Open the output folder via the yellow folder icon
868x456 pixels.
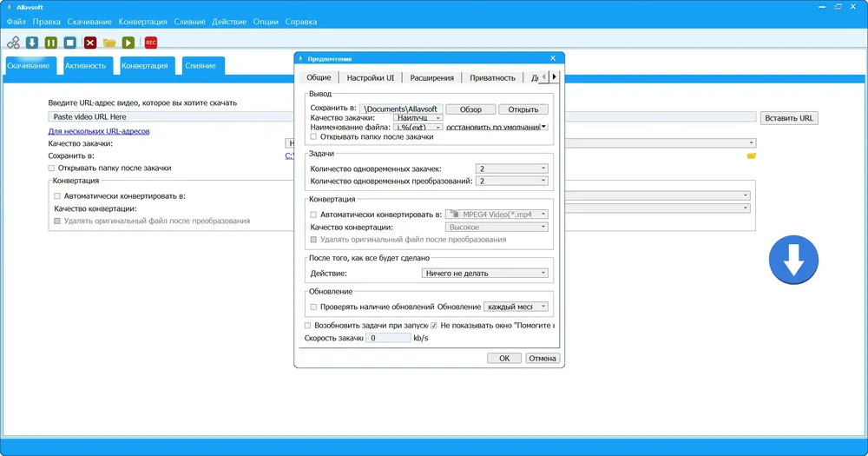coord(109,43)
